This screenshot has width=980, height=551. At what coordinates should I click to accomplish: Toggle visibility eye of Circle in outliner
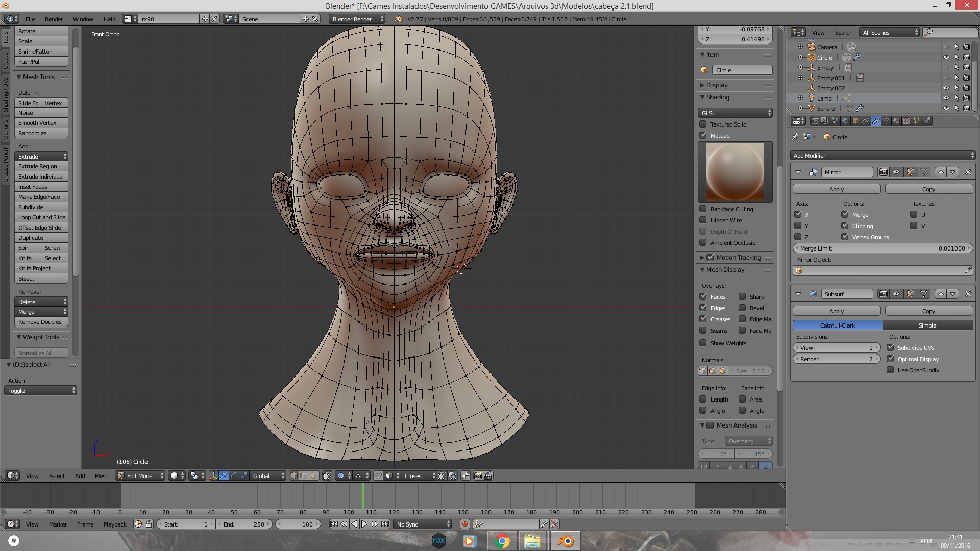tap(946, 57)
